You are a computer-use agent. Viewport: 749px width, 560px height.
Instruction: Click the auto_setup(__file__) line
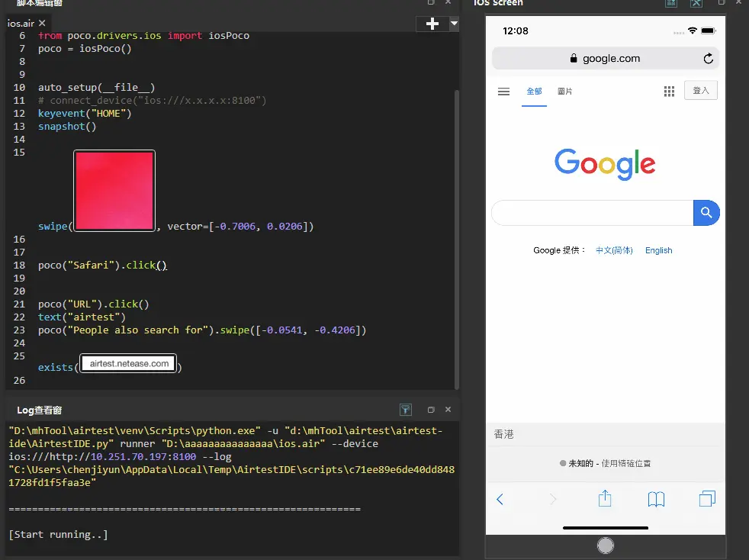pyautogui.click(x=97, y=88)
